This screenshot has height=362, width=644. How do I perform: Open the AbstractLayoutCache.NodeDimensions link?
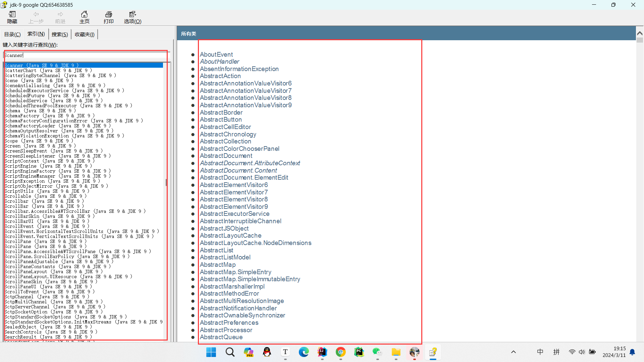[x=256, y=243]
